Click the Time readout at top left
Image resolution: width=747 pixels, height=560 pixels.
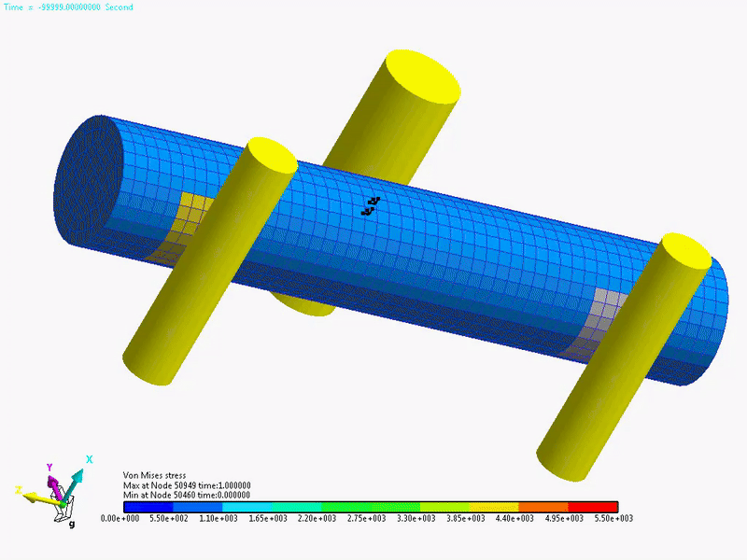click(x=68, y=7)
